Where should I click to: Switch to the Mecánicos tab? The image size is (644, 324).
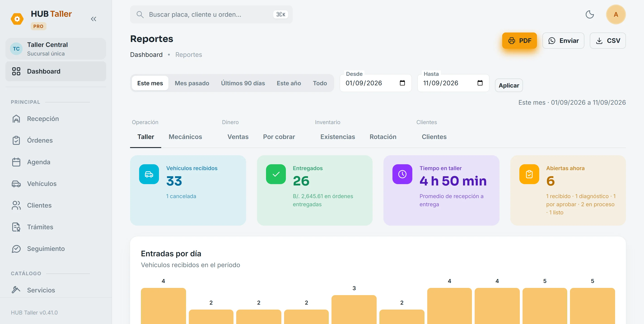tap(185, 137)
